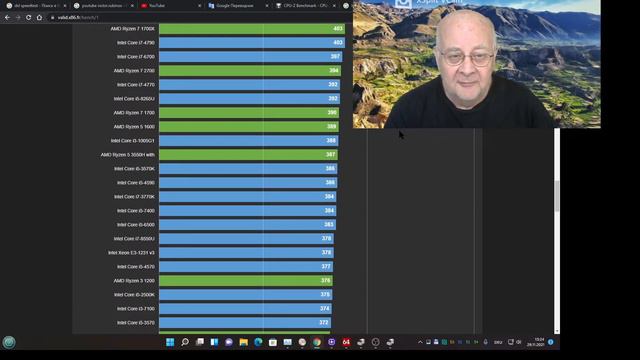Click the Intel Core i7-4790 bar
The image size is (640, 360).
click(x=252, y=42)
